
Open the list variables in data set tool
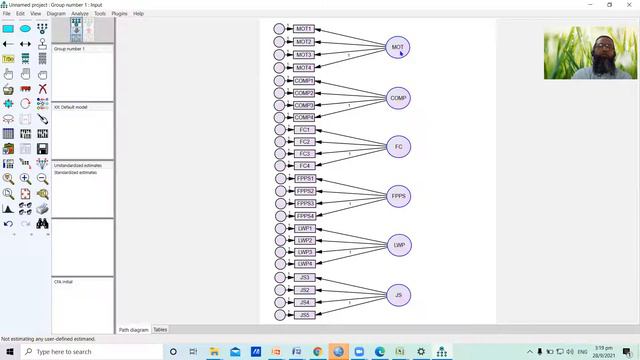click(x=42, y=59)
